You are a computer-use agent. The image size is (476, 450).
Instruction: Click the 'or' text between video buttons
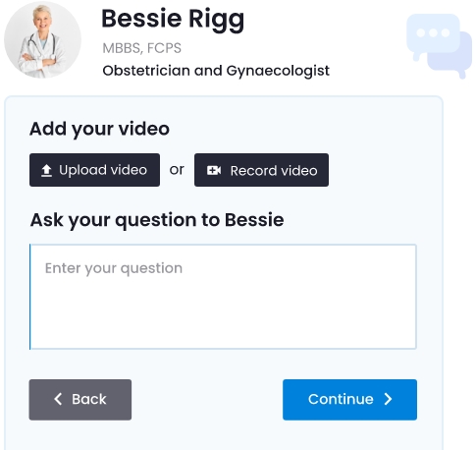pos(177,170)
